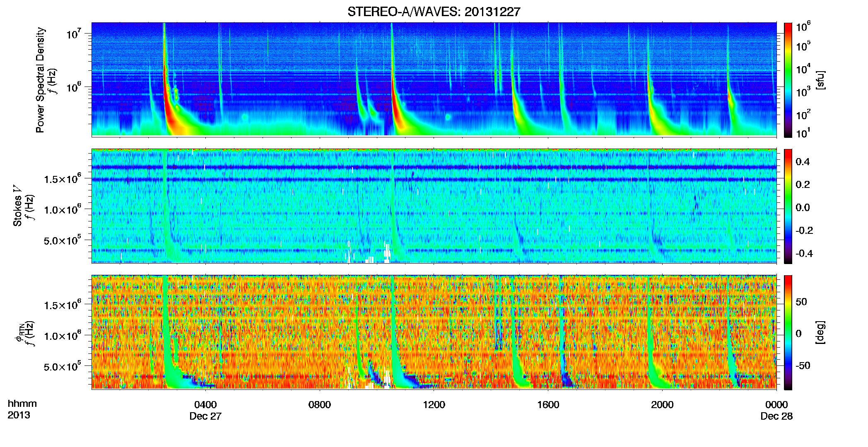Click the 1200 time axis label
Screen dimensions: 868x447
click(434, 404)
